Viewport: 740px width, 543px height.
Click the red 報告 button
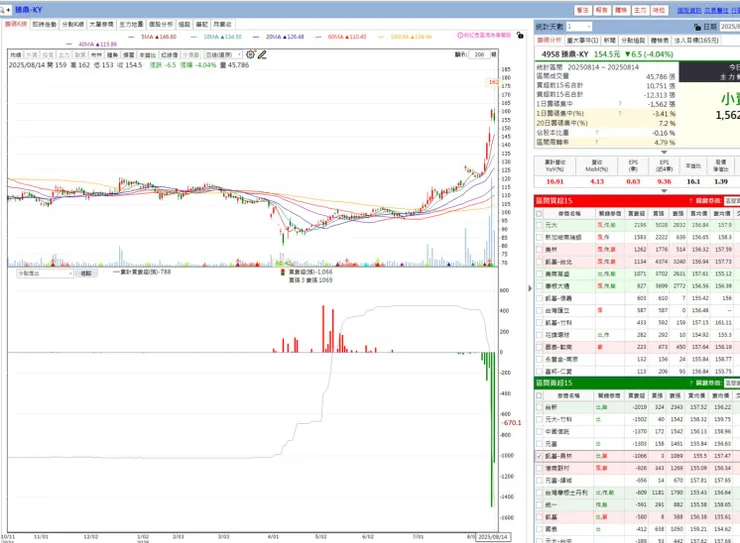coord(601,10)
